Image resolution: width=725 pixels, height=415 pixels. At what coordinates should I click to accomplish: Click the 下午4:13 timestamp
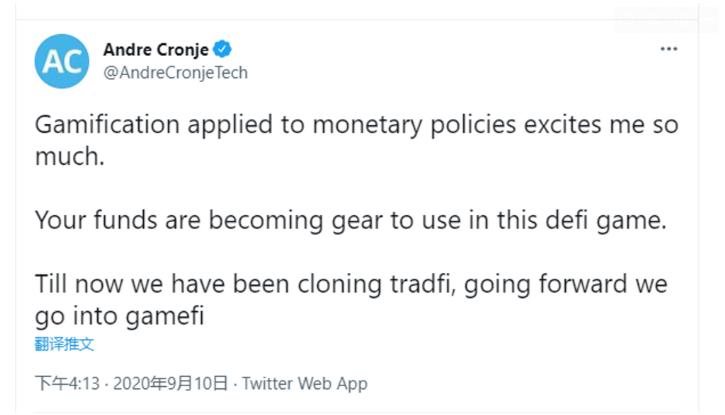click(69, 383)
